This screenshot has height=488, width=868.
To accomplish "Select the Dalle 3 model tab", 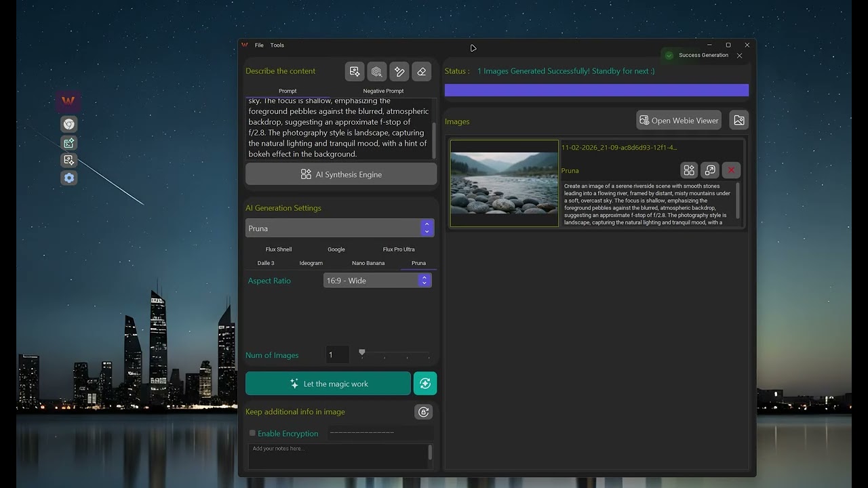I will (266, 263).
